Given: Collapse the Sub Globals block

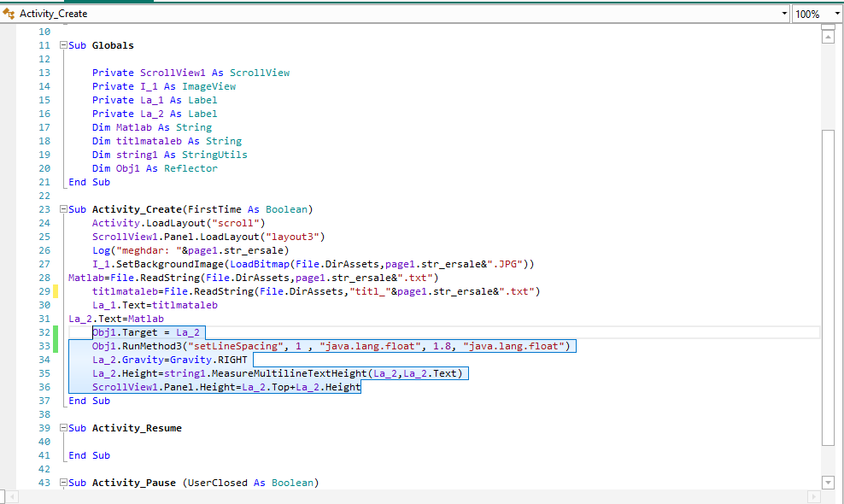Looking at the screenshot, I should point(62,45).
